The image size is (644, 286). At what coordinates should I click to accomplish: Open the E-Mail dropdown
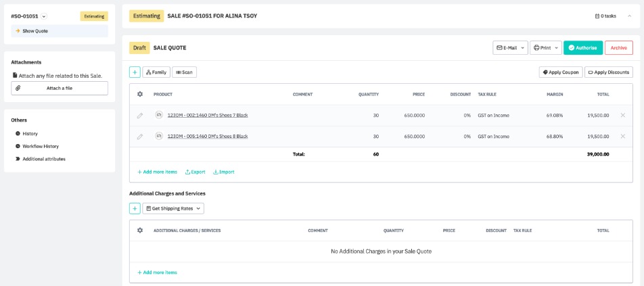pyautogui.click(x=510, y=48)
